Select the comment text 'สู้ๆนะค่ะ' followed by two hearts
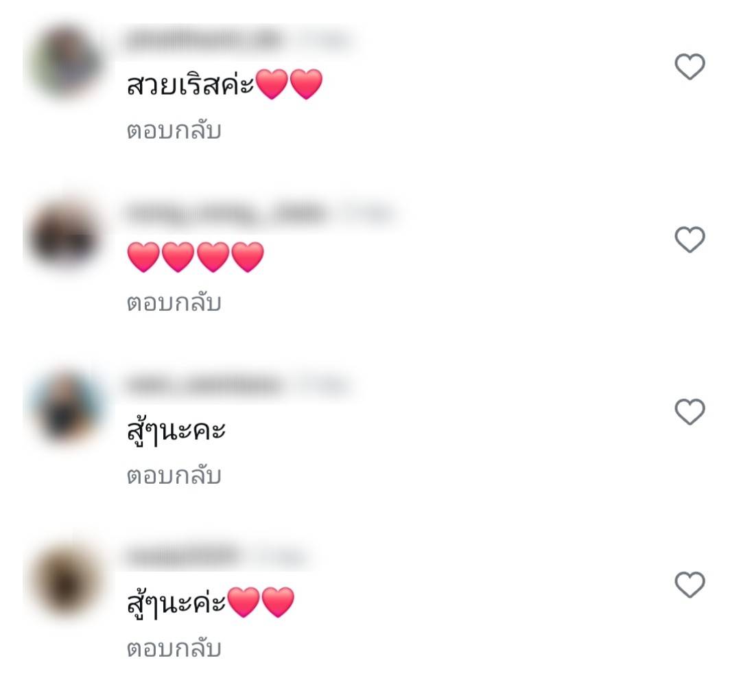This screenshot has height=700, width=741. (x=176, y=604)
